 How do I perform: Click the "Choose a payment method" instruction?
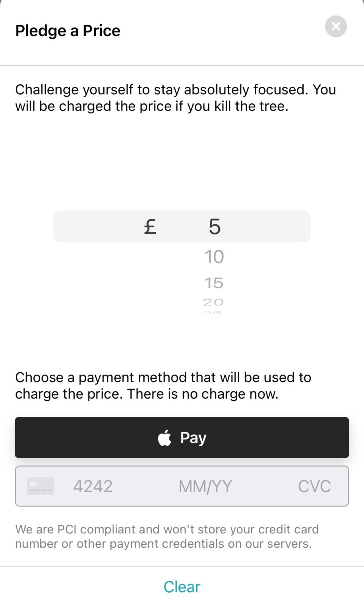tap(163, 385)
